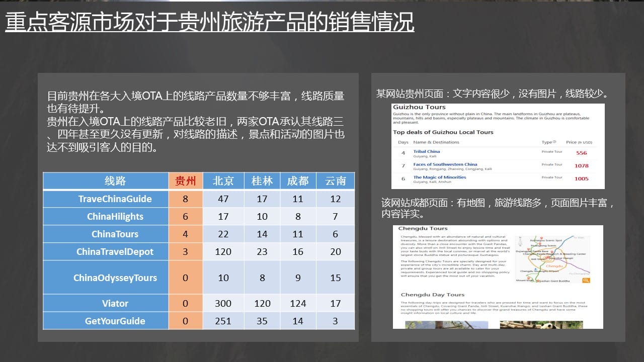
Task: Click the ChinaOdysseyTours row label
Action: pos(115,278)
